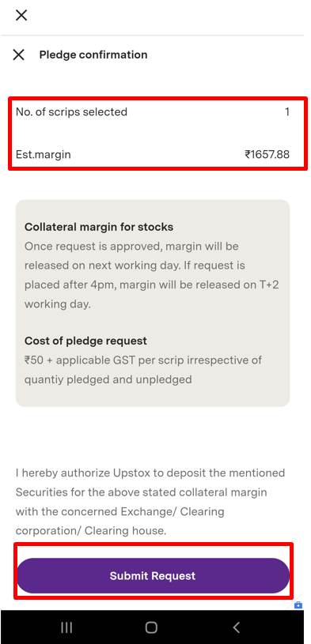This screenshot has height=644, width=311.
Task: Select the Pledge confirmation heading
Action: (x=93, y=55)
